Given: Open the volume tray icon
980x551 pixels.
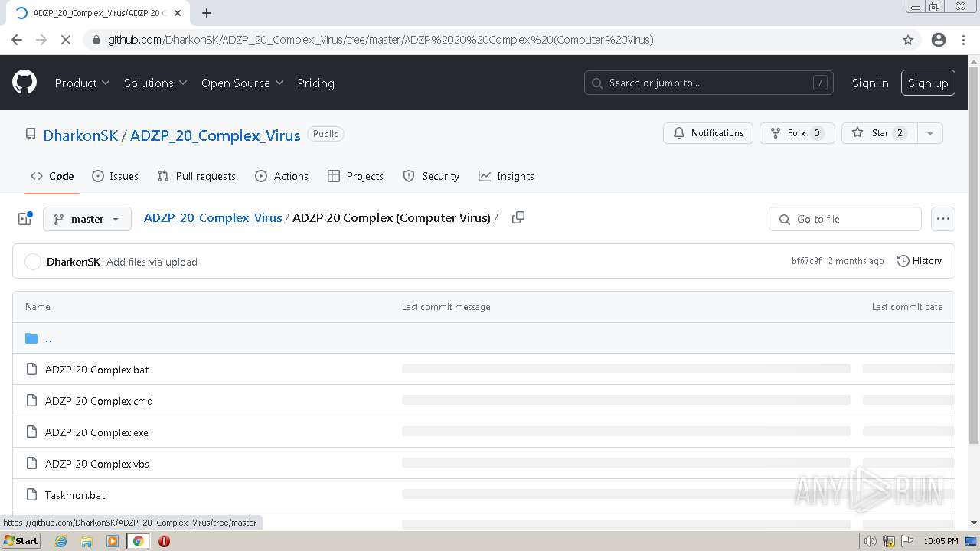Looking at the screenshot, I should click(871, 541).
